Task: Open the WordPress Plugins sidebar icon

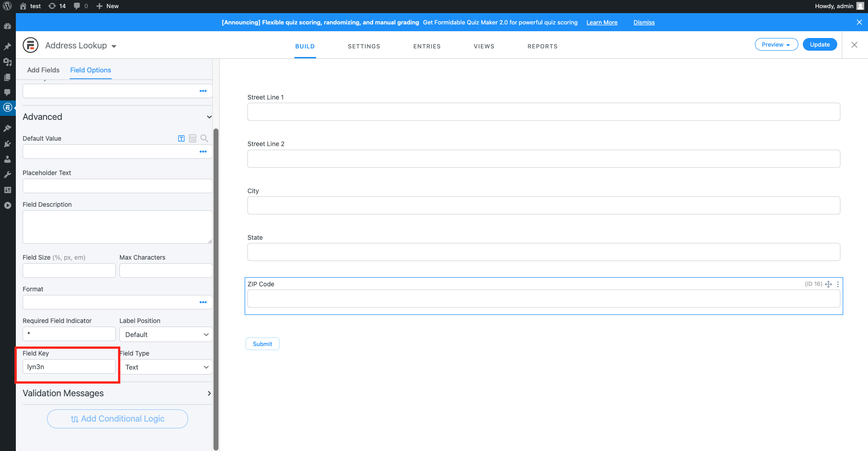Action: pyautogui.click(x=7, y=144)
